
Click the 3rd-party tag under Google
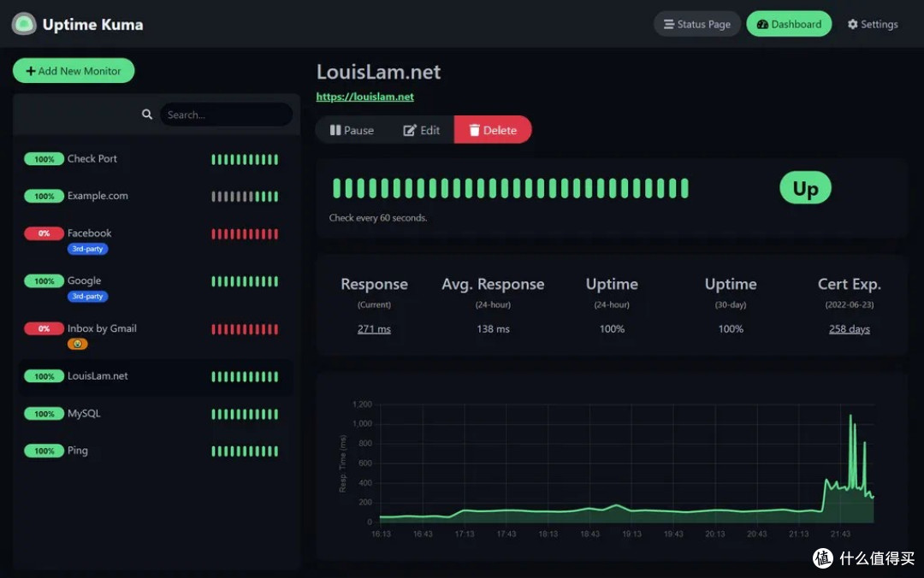point(87,297)
